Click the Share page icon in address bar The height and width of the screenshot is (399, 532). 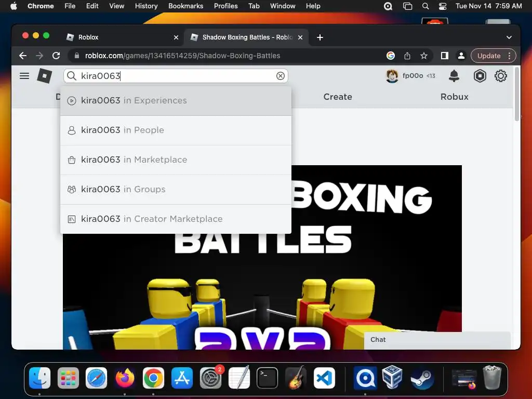click(x=407, y=56)
